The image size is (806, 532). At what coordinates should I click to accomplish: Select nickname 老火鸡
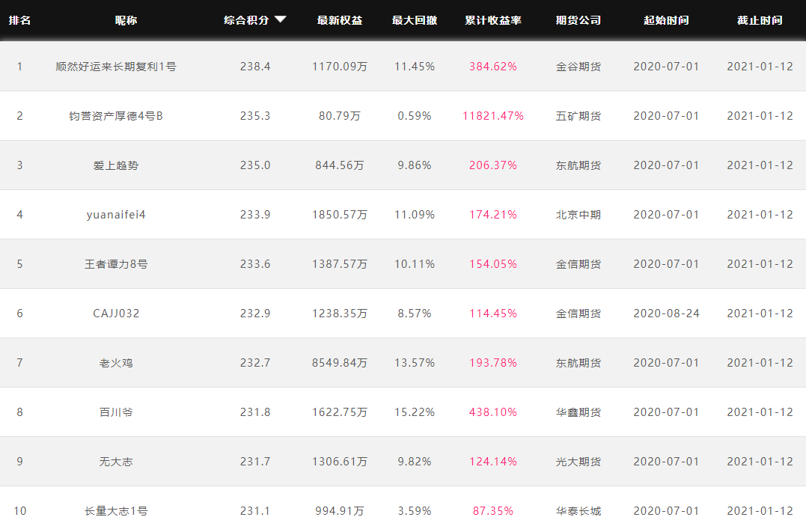[116, 362]
